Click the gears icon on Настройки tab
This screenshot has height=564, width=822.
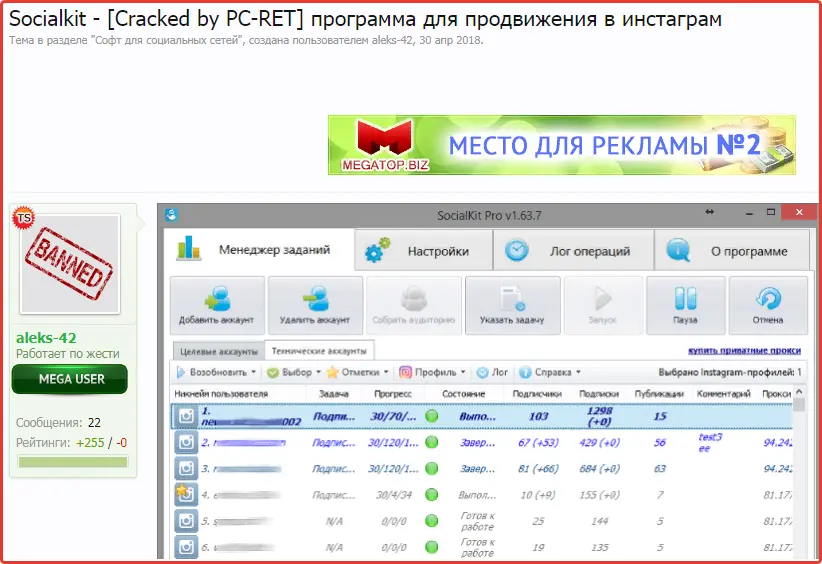click(x=378, y=250)
